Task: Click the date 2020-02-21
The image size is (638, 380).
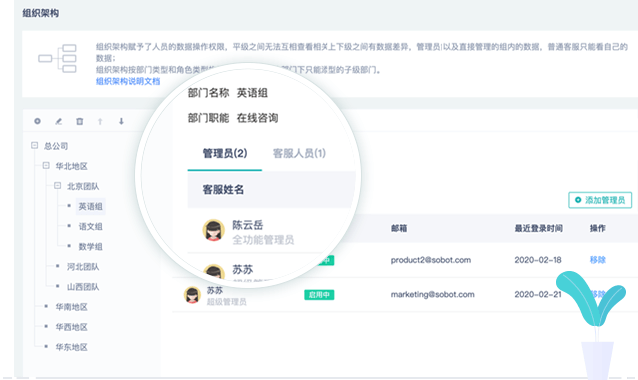Action: tap(538, 294)
